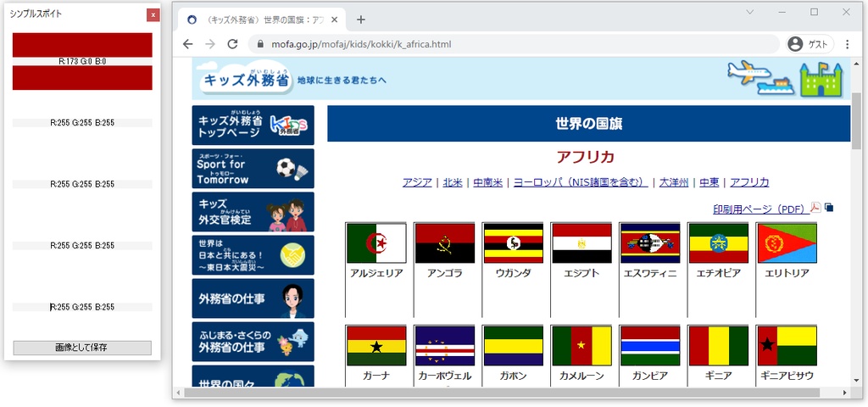Click the エチオピア country name

click(719, 274)
